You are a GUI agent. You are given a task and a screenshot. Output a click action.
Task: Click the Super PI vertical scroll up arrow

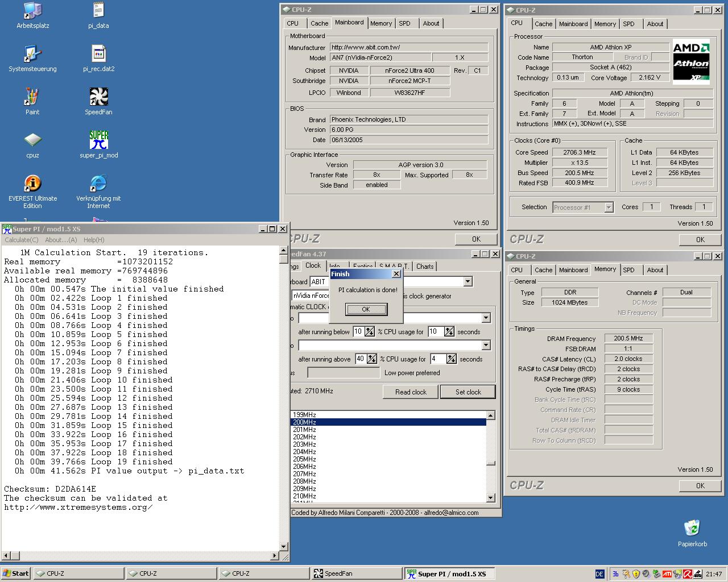coord(283,250)
